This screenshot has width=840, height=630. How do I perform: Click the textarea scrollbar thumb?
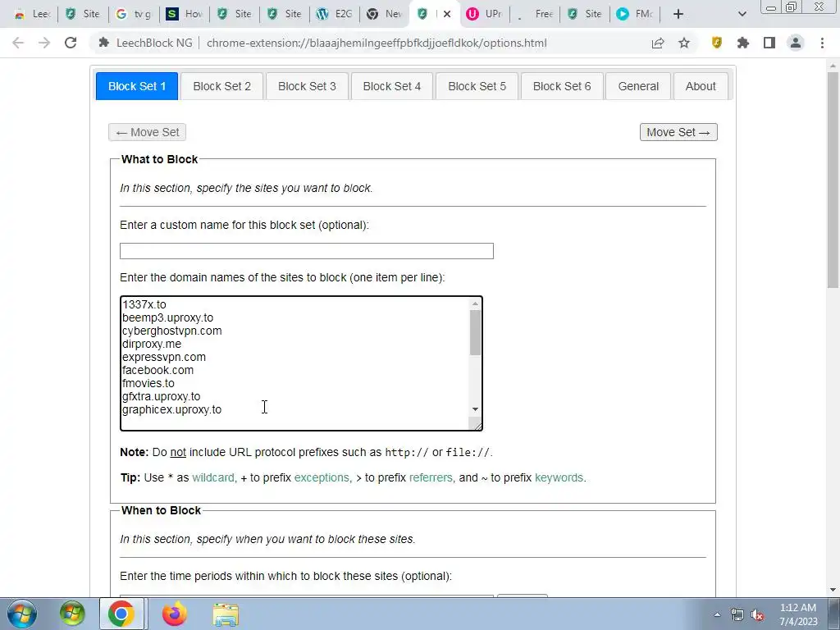pos(475,333)
